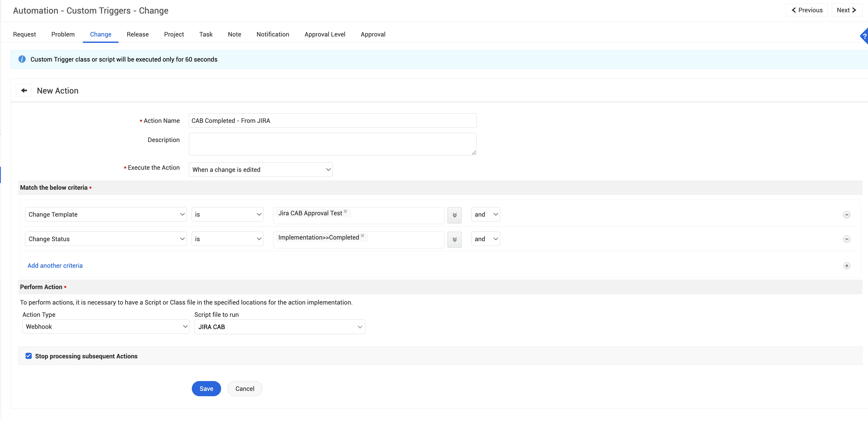Open the Change Template field dropdown
868x421 pixels.
[106, 214]
